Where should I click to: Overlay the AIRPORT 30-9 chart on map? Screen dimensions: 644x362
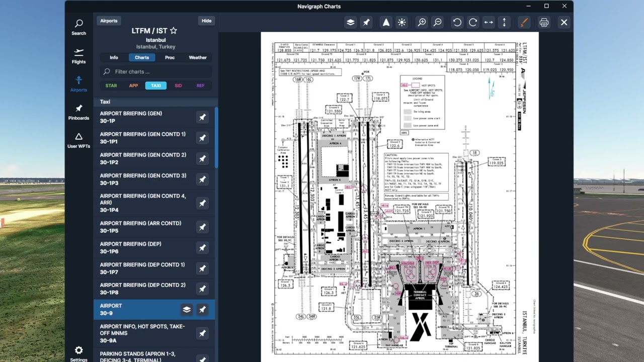coord(187,310)
